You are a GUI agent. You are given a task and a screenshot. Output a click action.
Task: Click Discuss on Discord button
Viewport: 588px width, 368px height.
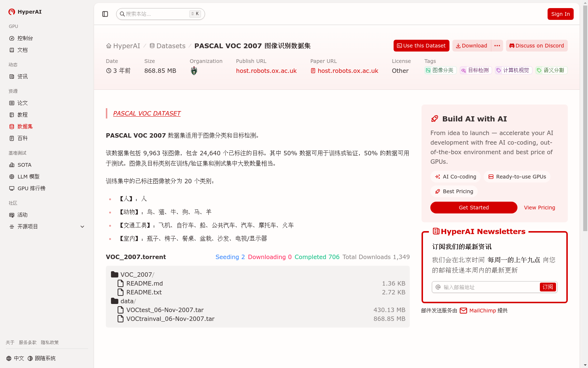click(537, 46)
